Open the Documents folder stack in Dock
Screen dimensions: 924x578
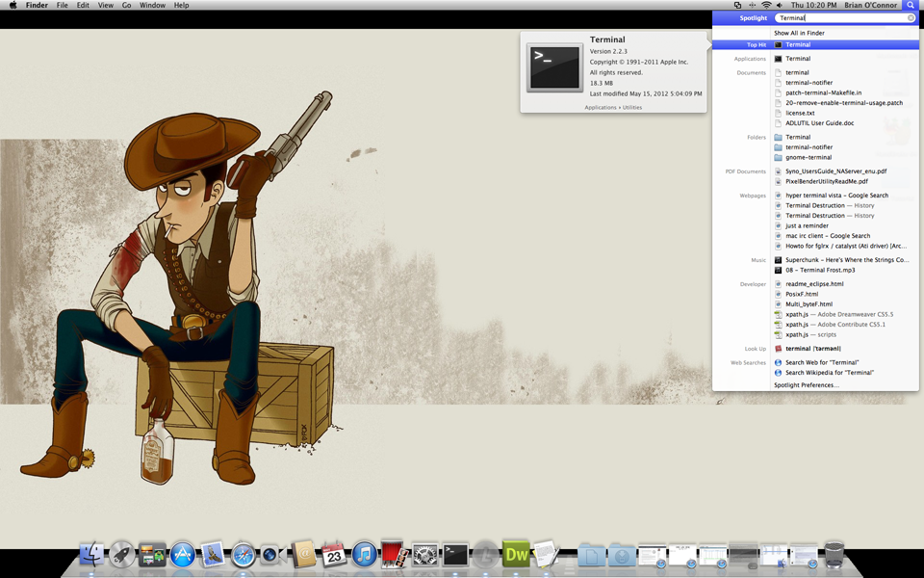pyautogui.click(x=592, y=556)
